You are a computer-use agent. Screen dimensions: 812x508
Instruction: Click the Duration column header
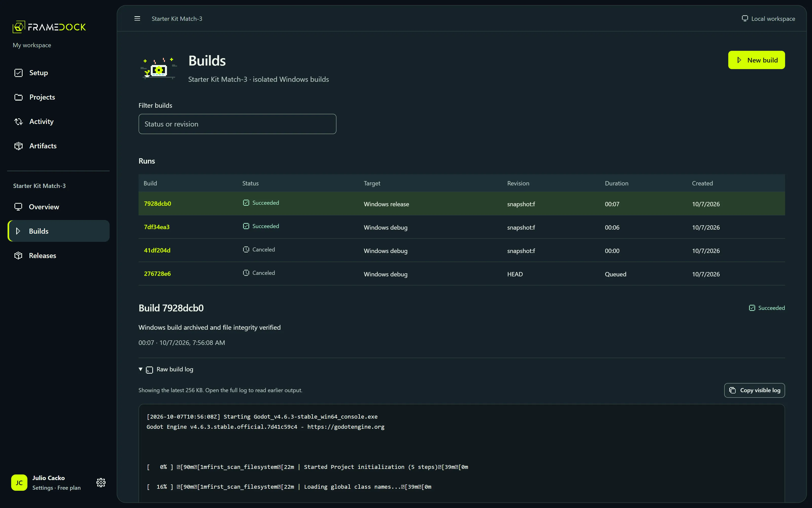(616, 183)
